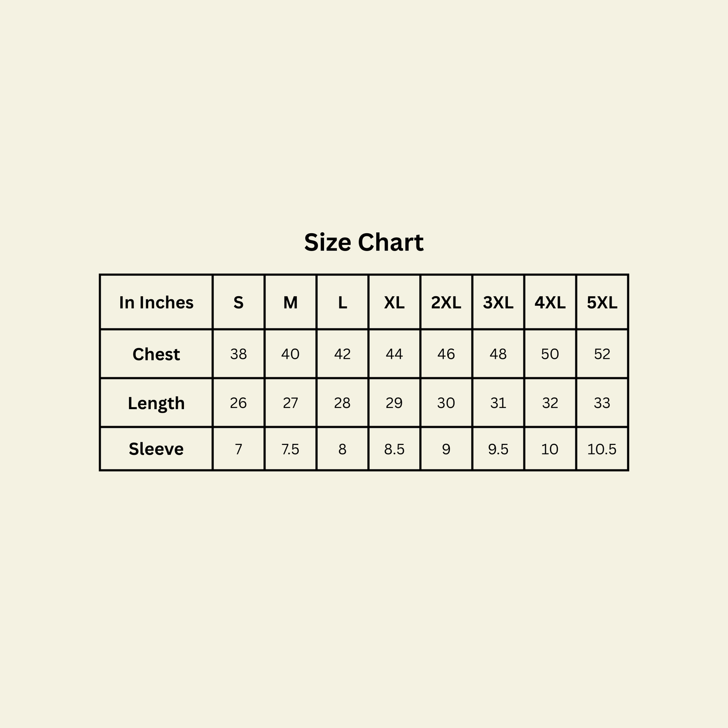Image resolution: width=728 pixels, height=728 pixels.
Task: Click chest value 38 for size S
Action: [x=238, y=354]
